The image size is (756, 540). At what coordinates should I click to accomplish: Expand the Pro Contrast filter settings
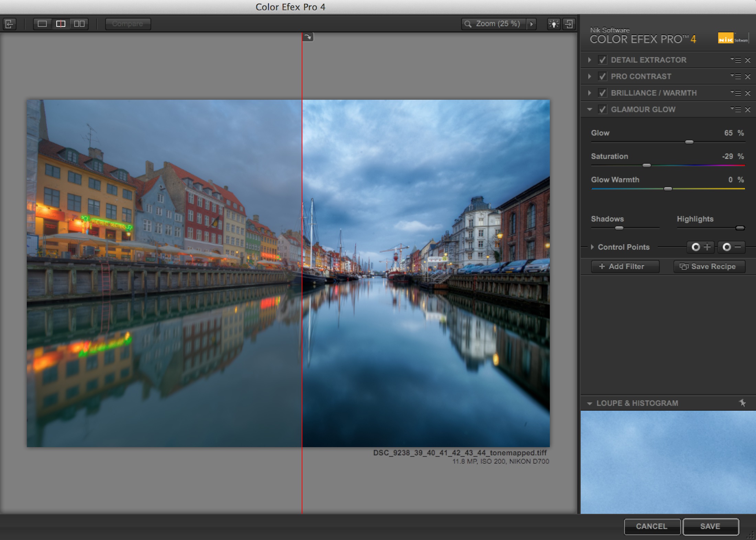point(590,76)
